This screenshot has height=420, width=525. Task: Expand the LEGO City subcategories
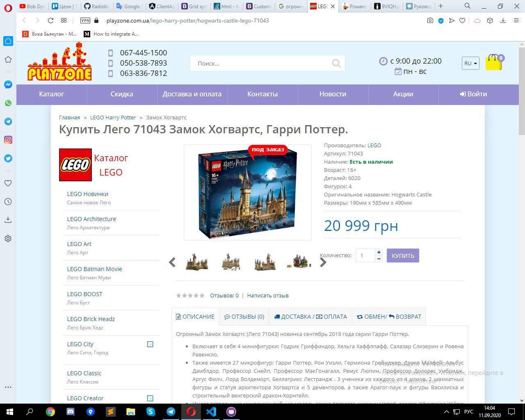tap(150, 344)
